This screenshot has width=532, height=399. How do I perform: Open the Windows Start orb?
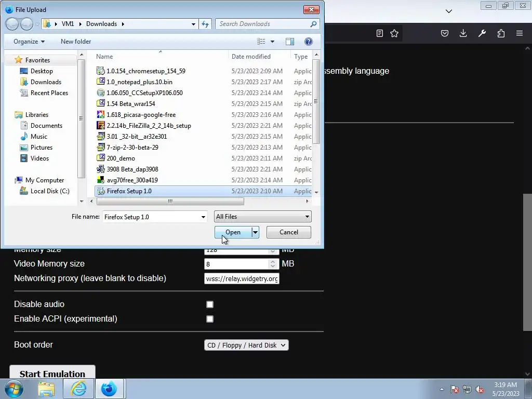(14, 389)
